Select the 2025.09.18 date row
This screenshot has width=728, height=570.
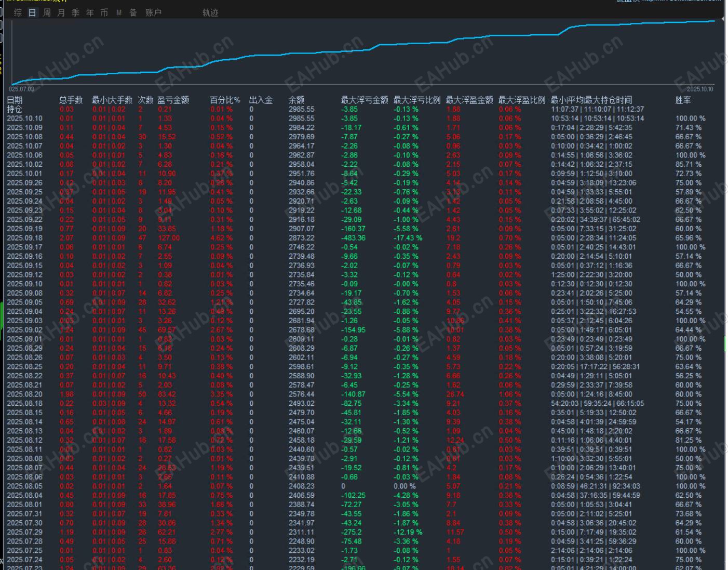point(24,238)
